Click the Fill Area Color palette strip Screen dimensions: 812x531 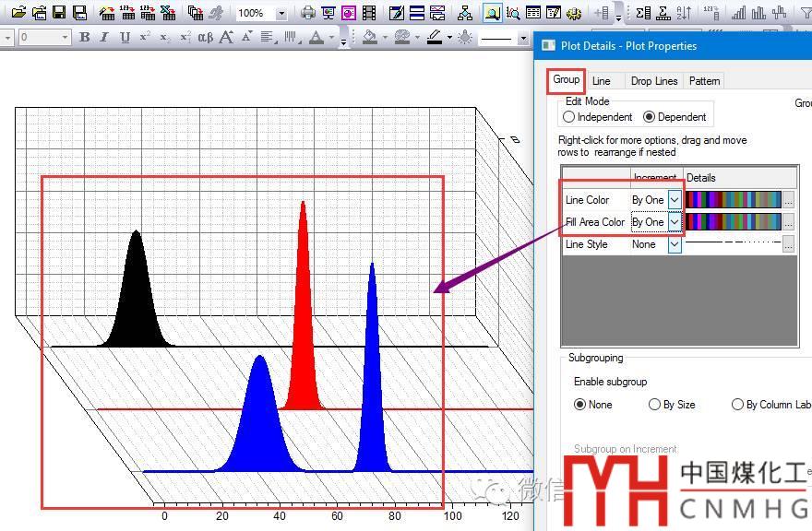[x=733, y=222]
